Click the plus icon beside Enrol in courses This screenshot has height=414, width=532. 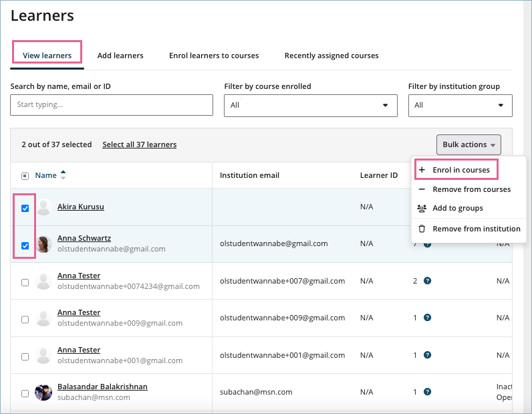[x=422, y=170]
